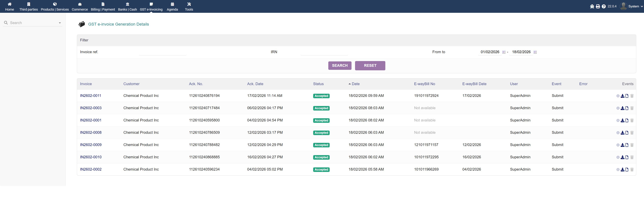Expand the System user dropdown
644x197 pixels.
click(x=634, y=7)
